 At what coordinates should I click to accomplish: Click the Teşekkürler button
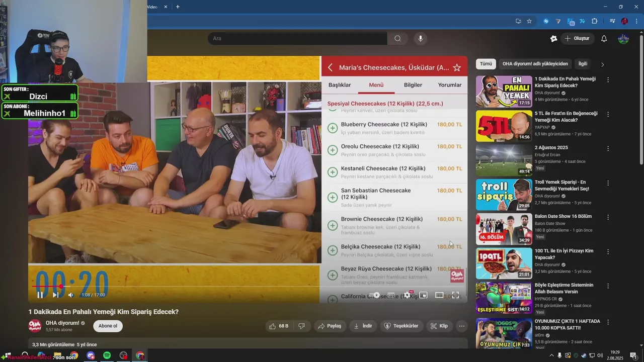pyautogui.click(x=401, y=326)
